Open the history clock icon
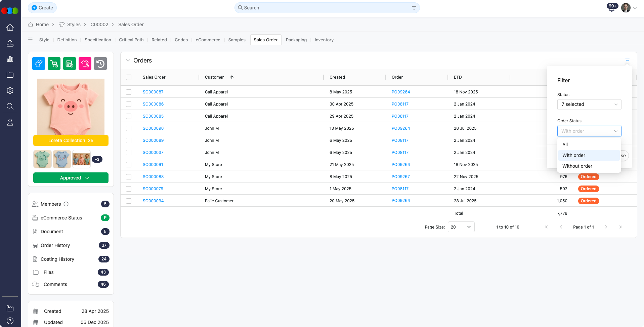Viewport: 644px width, 327px height. click(100, 64)
